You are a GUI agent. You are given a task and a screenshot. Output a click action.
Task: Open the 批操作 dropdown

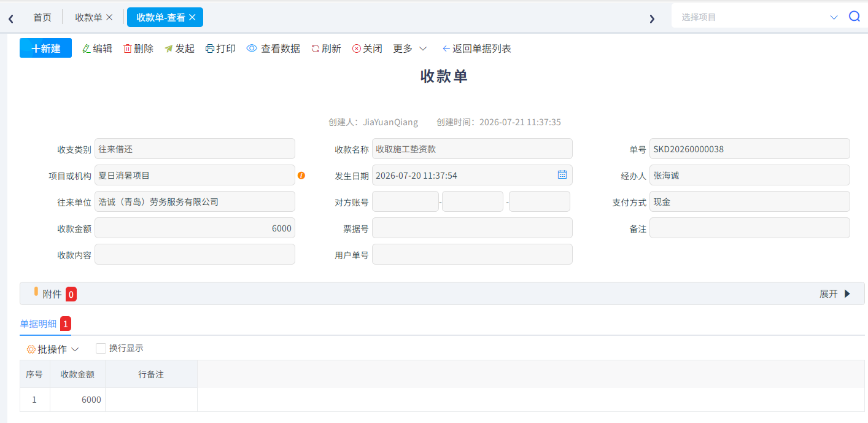click(x=53, y=349)
